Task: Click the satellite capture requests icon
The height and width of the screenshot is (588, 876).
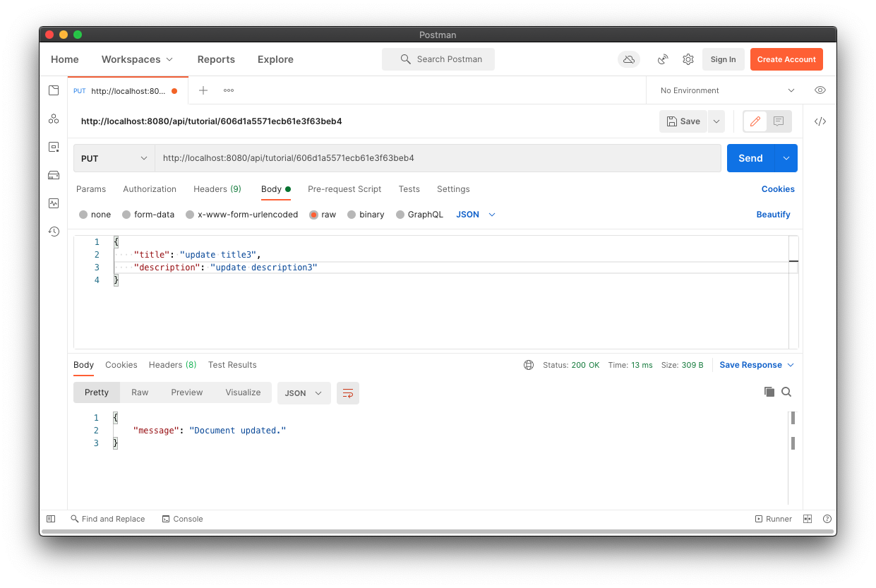Action: [663, 59]
